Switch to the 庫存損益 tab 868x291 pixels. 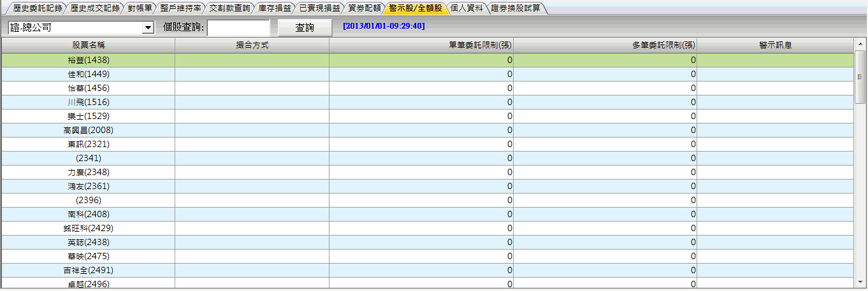point(274,8)
